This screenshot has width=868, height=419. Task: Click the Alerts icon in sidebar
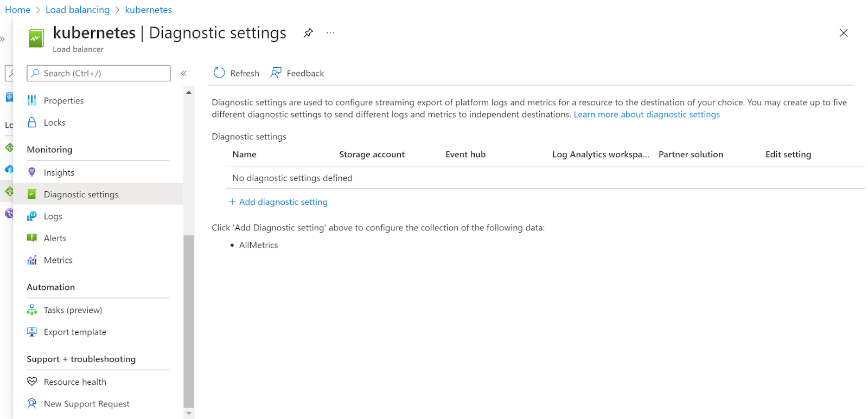(x=32, y=238)
